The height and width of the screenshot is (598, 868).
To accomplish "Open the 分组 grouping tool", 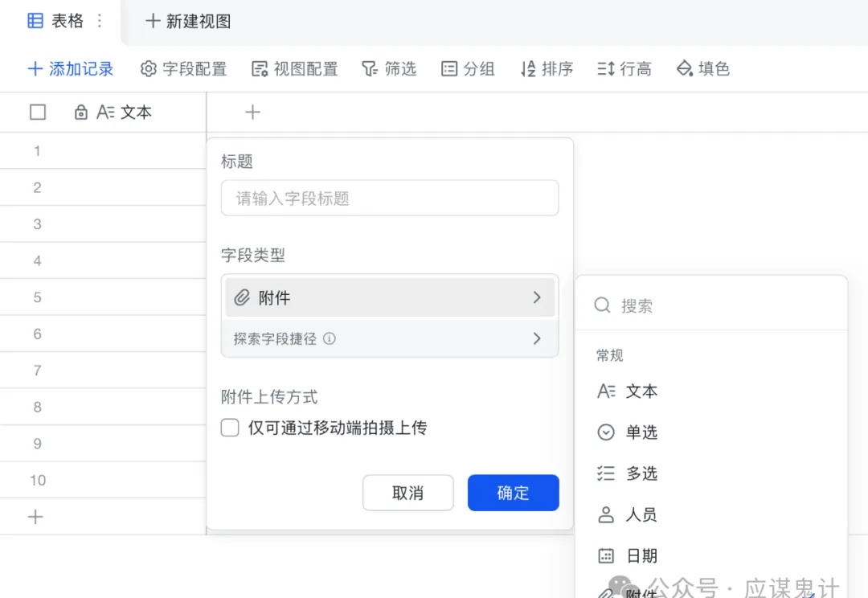I will (468, 69).
